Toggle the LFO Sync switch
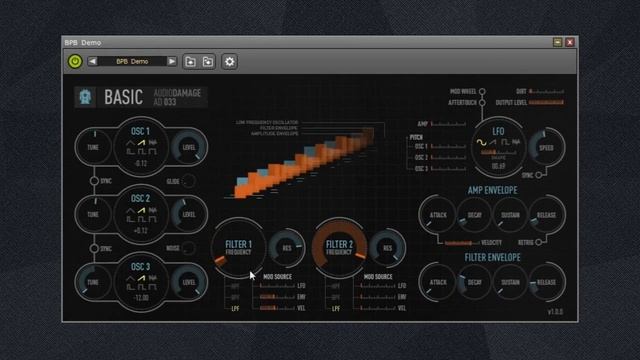 point(539,175)
